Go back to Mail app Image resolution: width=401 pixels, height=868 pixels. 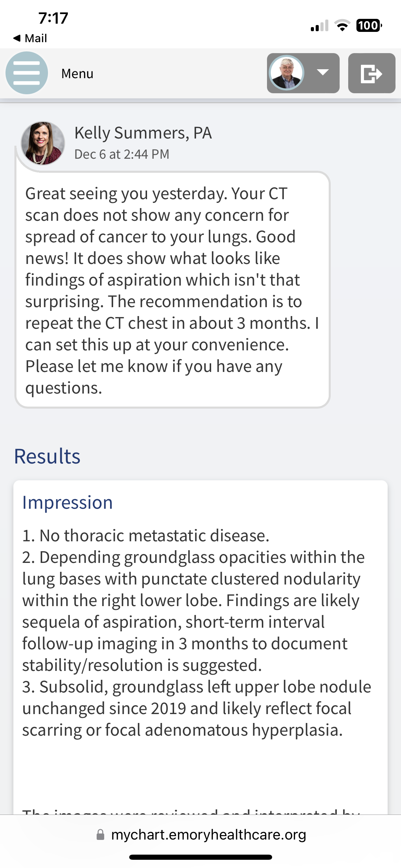point(30,38)
